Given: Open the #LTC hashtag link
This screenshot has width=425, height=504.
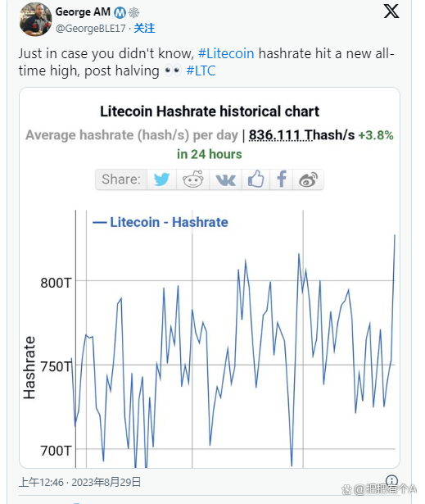Looking at the screenshot, I should tap(201, 70).
